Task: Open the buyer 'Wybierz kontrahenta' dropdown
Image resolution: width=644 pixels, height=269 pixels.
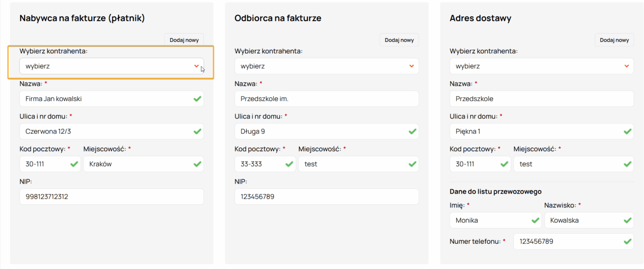Action: pyautogui.click(x=111, y=66)
